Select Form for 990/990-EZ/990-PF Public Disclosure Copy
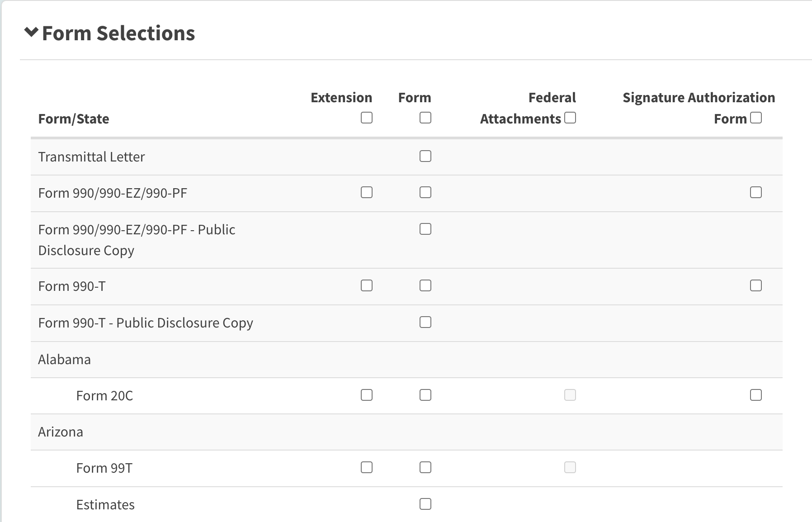The image size is (812, 522). 425,229
